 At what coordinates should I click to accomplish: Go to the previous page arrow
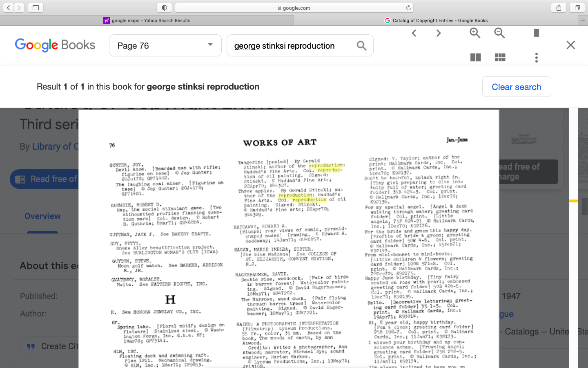click(414, 33)
